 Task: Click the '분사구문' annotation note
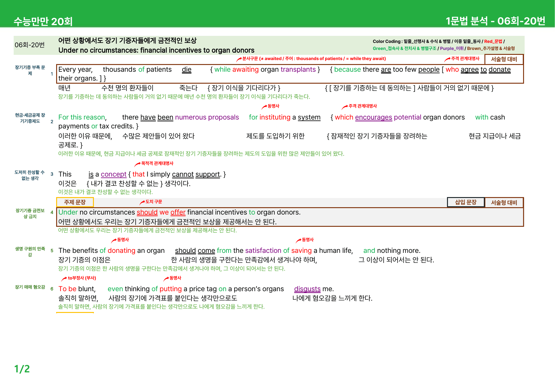(311, 59)
